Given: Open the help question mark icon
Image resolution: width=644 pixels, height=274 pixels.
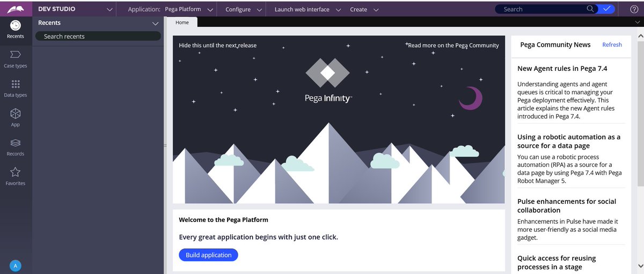Looking at the screenshot, I should (634, 9).
